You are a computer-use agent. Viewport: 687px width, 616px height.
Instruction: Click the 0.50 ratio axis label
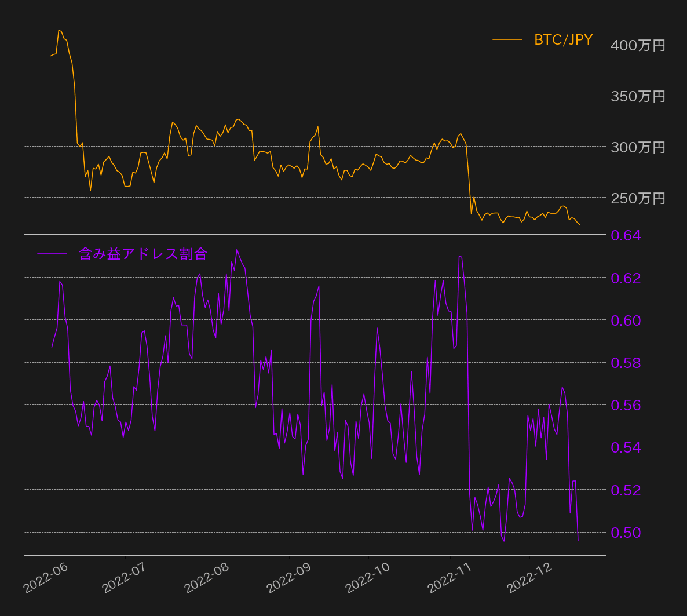coord(626,533)
